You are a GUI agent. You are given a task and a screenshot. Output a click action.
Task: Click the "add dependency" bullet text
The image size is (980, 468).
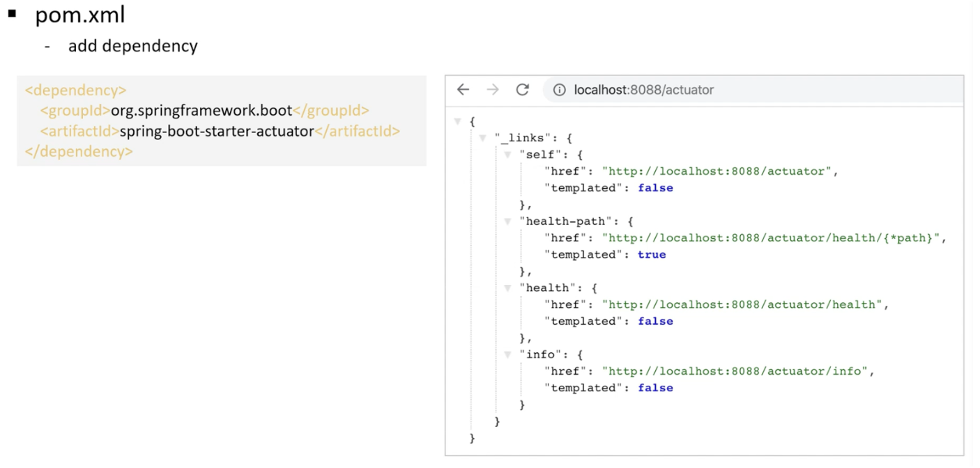coord(133,47)
